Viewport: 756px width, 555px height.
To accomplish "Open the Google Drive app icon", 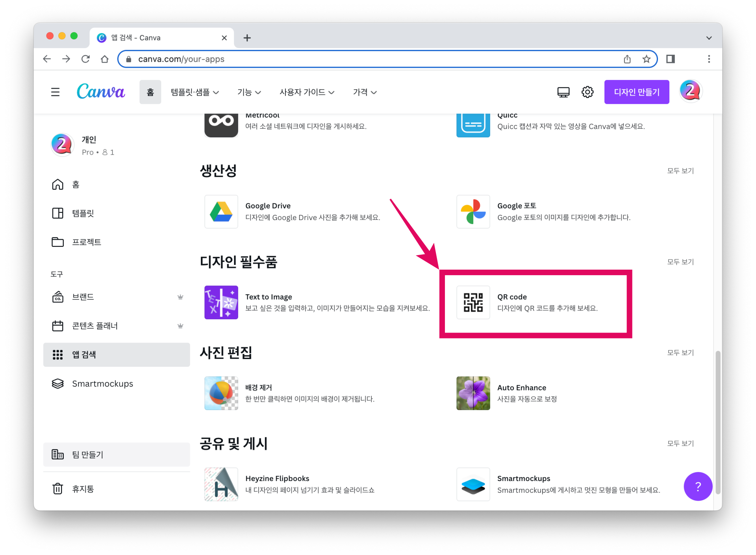I will point(221,211).
